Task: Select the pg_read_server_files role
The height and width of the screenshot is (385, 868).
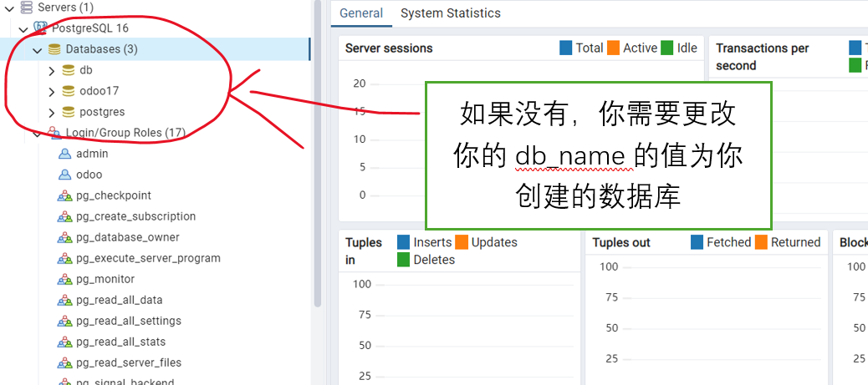Action: 129,363
